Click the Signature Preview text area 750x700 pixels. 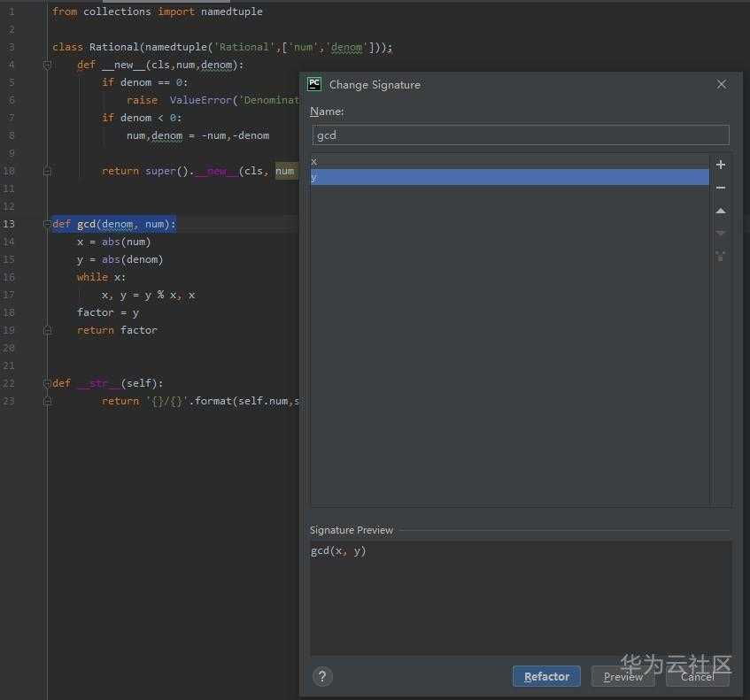click(521, 597)
